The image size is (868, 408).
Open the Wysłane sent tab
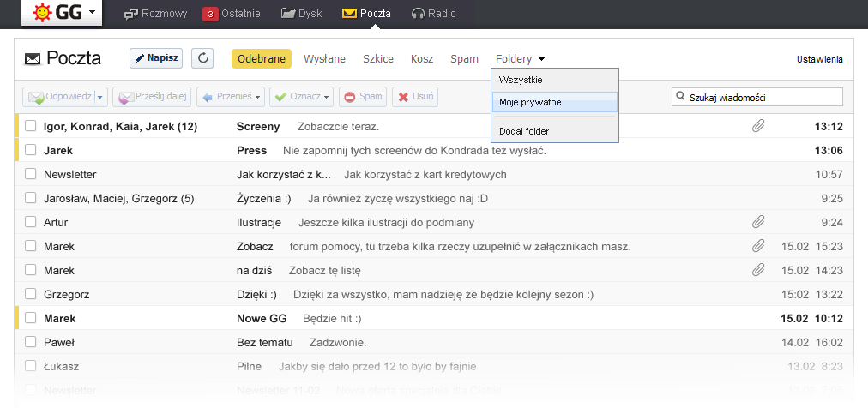tap(324, 58)
